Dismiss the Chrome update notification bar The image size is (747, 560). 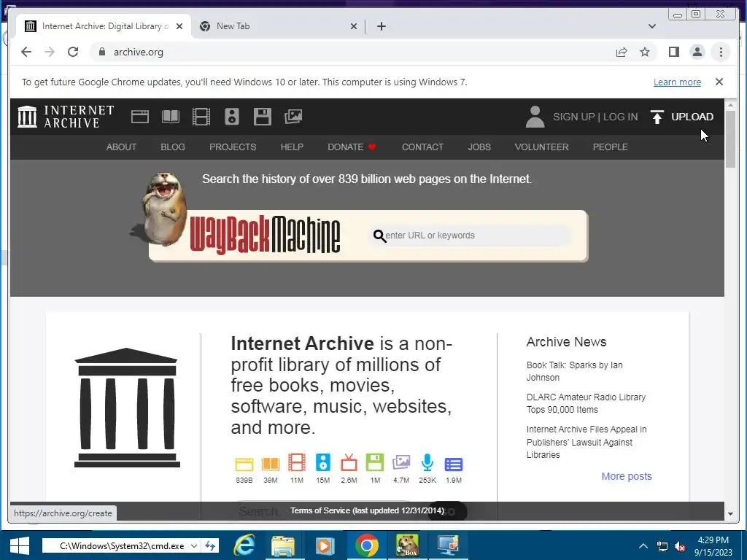click(x=719, y=82)
